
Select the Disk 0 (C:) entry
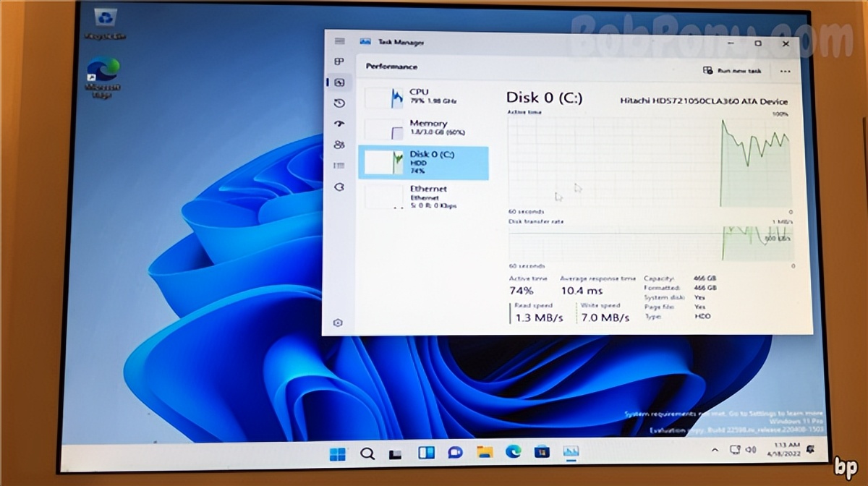[423, 162]
